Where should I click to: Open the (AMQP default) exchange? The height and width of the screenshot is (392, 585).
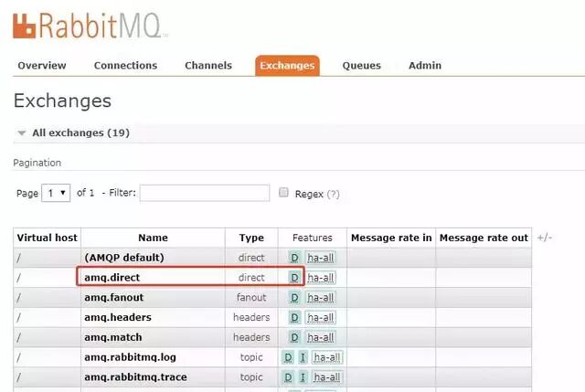[124, 258]
